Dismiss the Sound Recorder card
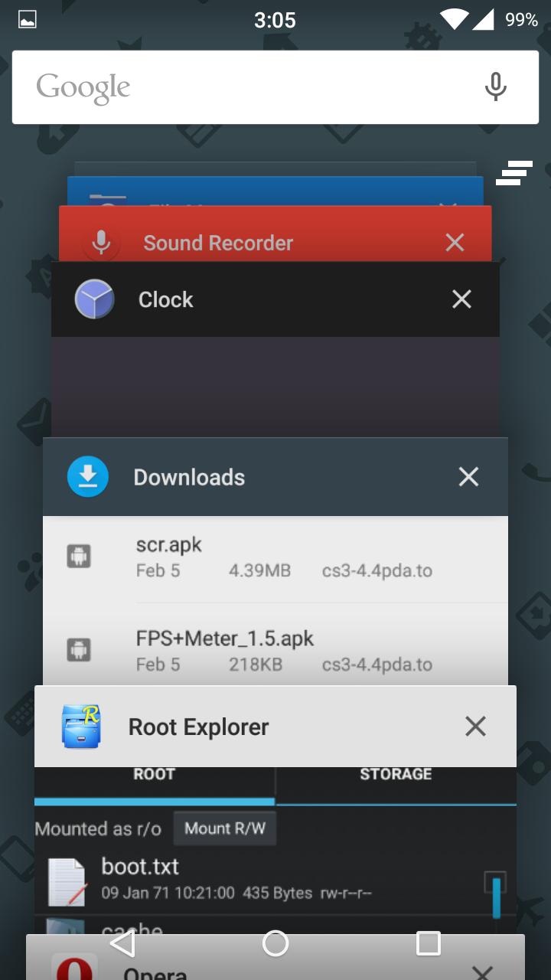 point(455,243)
